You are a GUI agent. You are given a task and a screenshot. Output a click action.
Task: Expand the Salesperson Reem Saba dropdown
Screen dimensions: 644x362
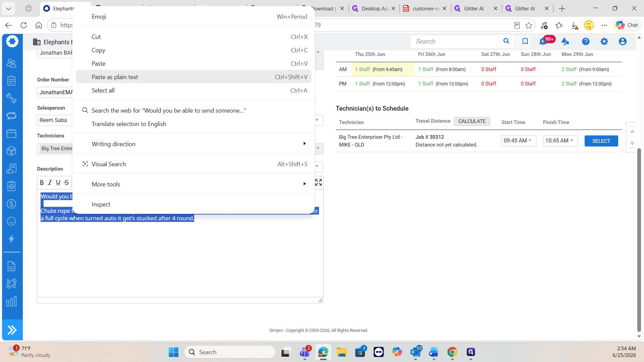pyautogui.click(x=317, y=120)
